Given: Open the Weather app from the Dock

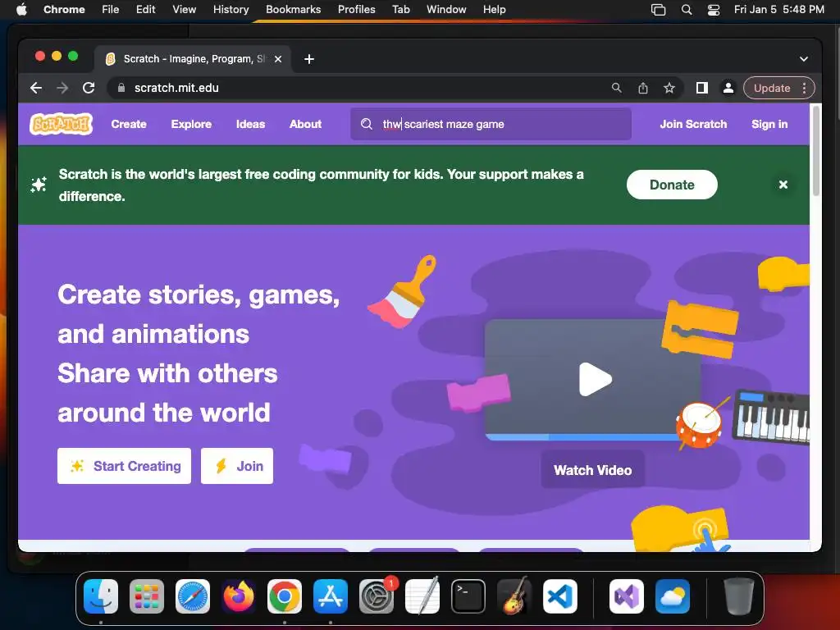Looking at the screenshot, I should point(673,596).
